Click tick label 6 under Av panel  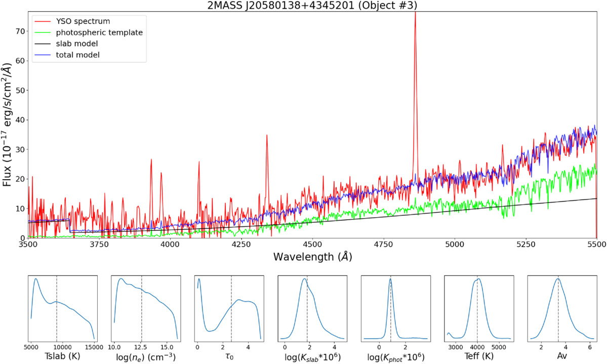(x=590, y=347)
